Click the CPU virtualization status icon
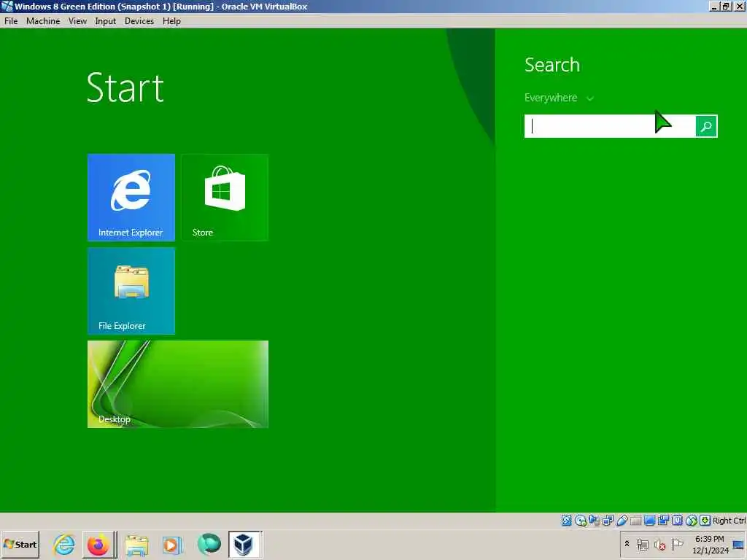 (677, 521)
